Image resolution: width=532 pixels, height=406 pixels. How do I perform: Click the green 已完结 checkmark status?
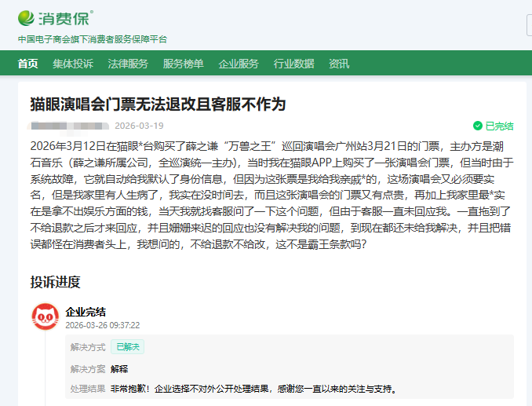click(x=494, y=126)
